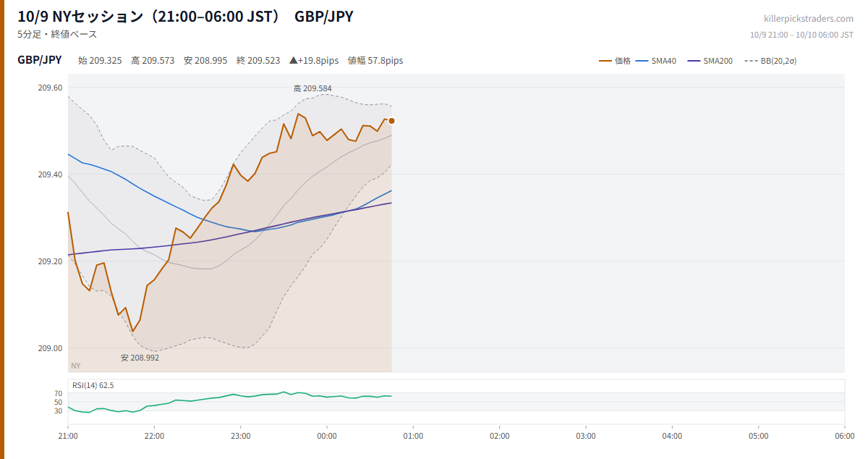The width and height of the screenshot is (868, 459).
Task: Click the 03:00 time axis label
Action: [586, 437]
